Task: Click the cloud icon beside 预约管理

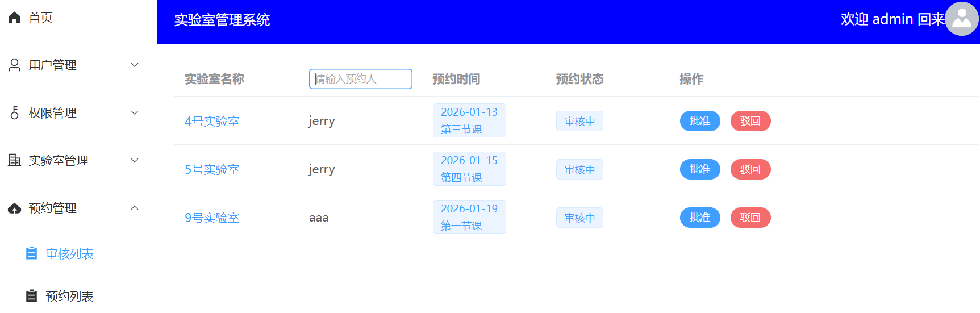Action: coord(15,208)
